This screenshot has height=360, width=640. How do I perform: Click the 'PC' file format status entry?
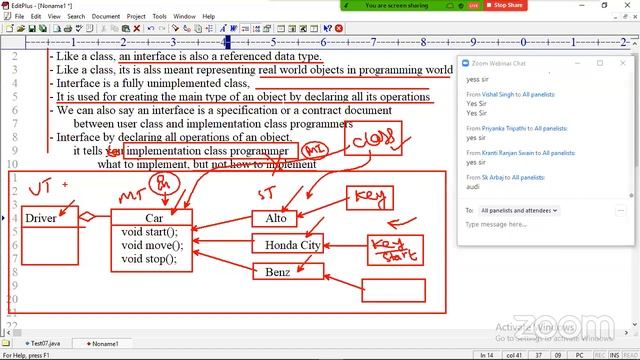[x=579, y=355]
